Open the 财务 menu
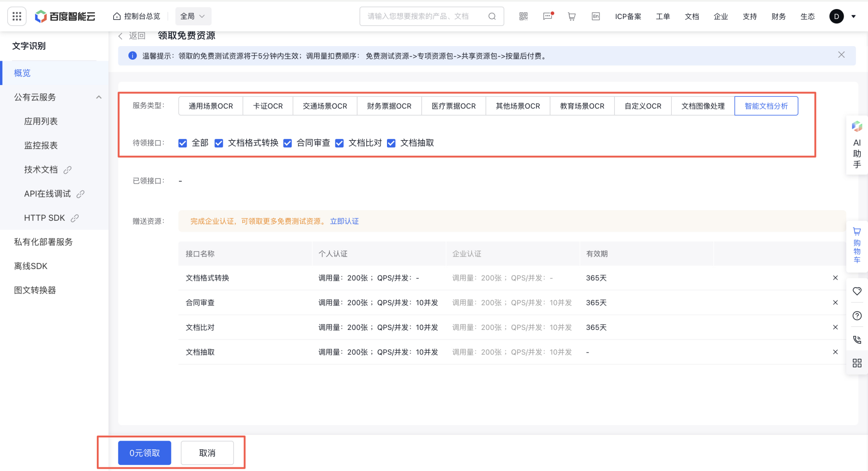Screen dimensions: 868x471 click(778, 16)
